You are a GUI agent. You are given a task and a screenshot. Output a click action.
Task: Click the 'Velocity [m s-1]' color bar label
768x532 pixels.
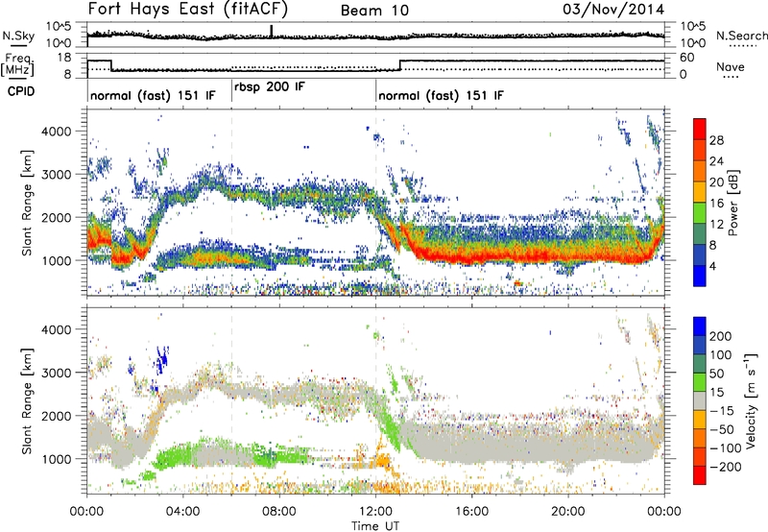pyautogui.click(x=751, y=400)
